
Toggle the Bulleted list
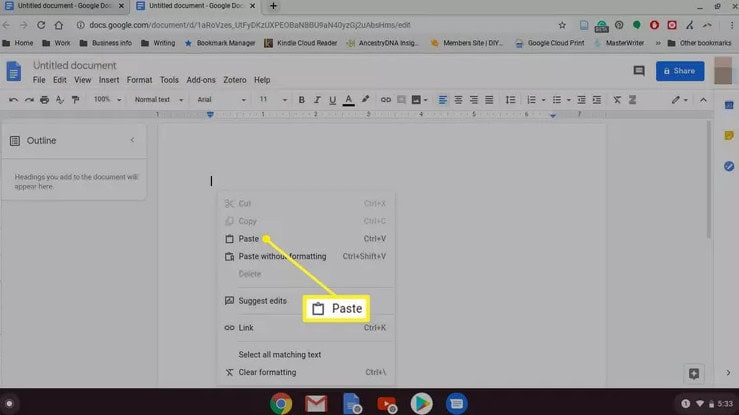(557, 100)
